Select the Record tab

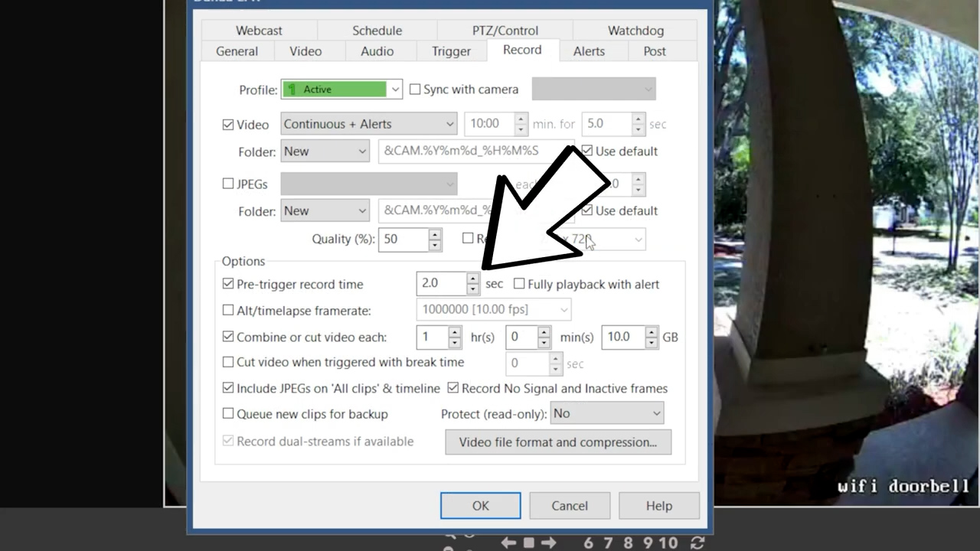522,50
